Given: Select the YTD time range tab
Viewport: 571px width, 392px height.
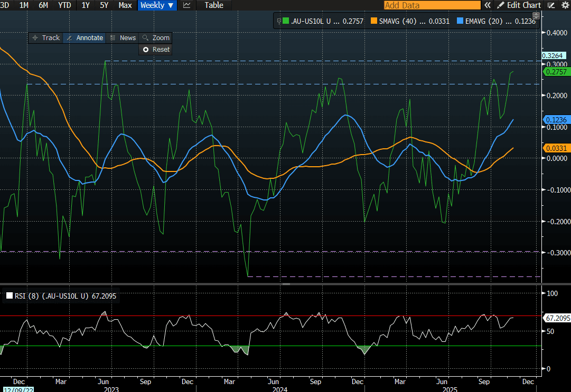Looking at the screenshot, I should coord(64,5).
